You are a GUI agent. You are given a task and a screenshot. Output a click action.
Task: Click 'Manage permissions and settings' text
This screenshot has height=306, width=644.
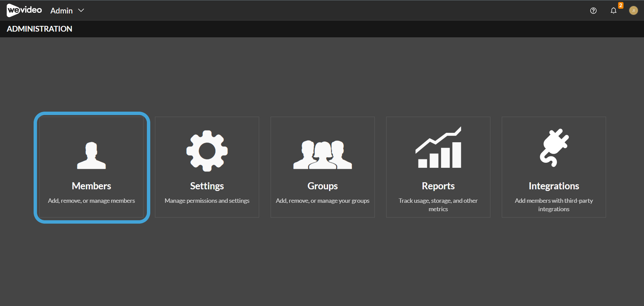(x=207, y=201)
